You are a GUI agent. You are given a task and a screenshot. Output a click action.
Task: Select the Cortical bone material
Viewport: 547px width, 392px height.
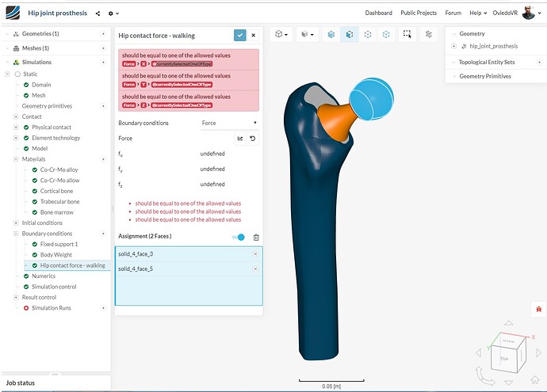[x=56, y=191]
